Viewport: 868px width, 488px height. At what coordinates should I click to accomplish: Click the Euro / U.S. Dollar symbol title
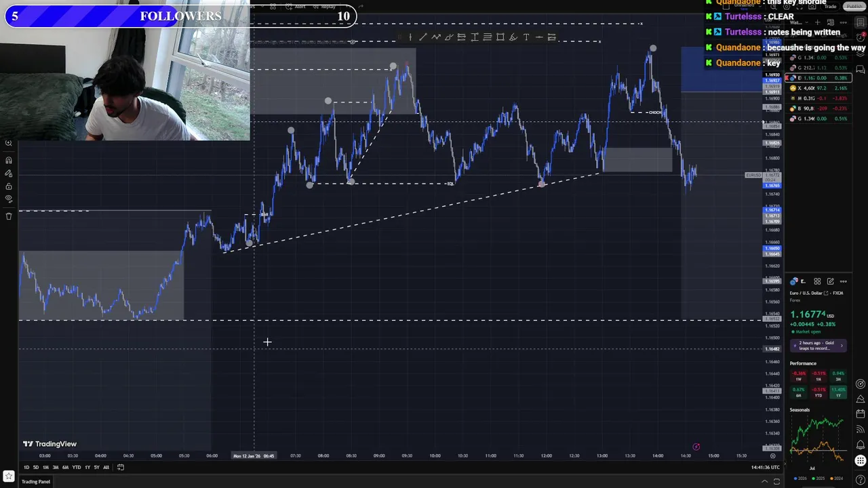click(808, 293)
